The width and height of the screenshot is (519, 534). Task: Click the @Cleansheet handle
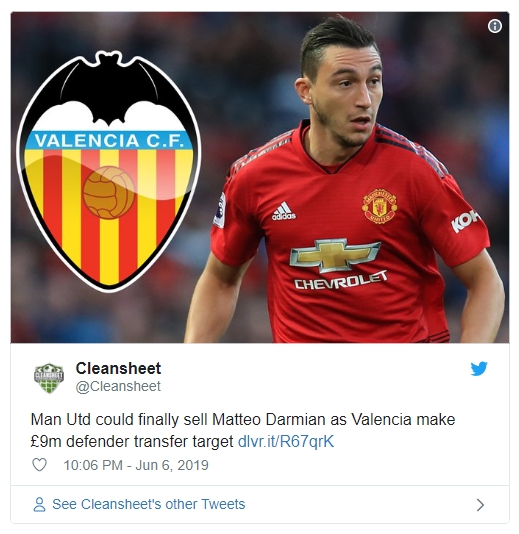pyautogui.click(x=118, y=386)
